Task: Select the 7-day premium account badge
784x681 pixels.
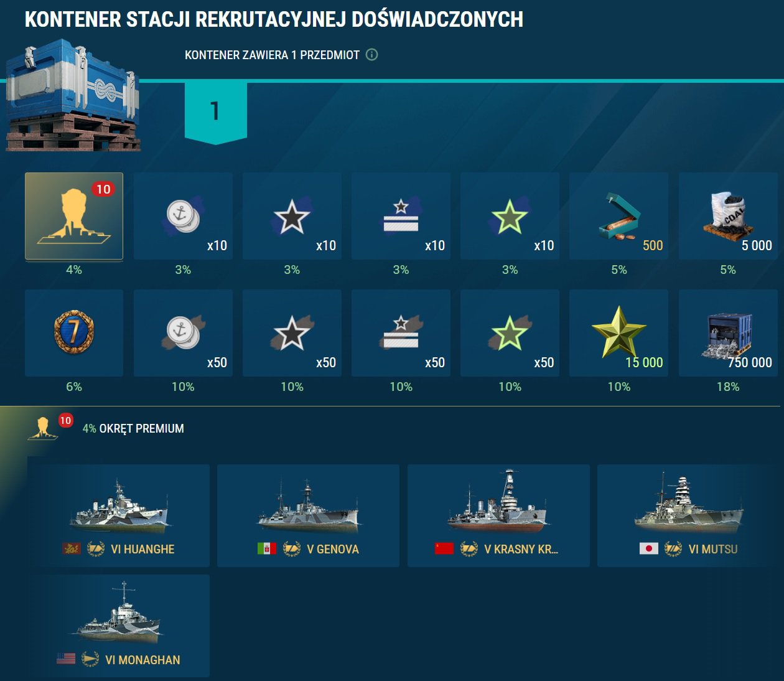Action: [74, 333]
